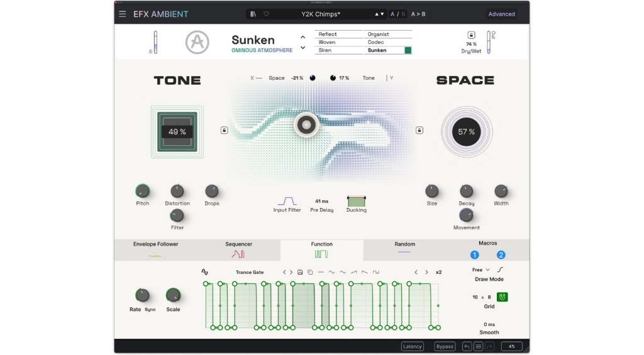The width and height of the screenshot is (644, 355).
Task: Open the Trance Gate function preset name
Action: click(x=249, y=272)
